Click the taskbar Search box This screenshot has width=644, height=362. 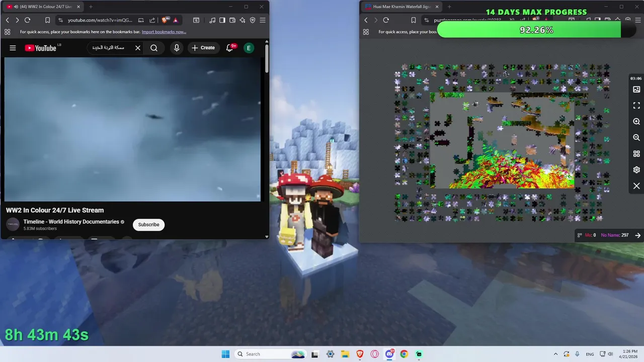(271, 354)
